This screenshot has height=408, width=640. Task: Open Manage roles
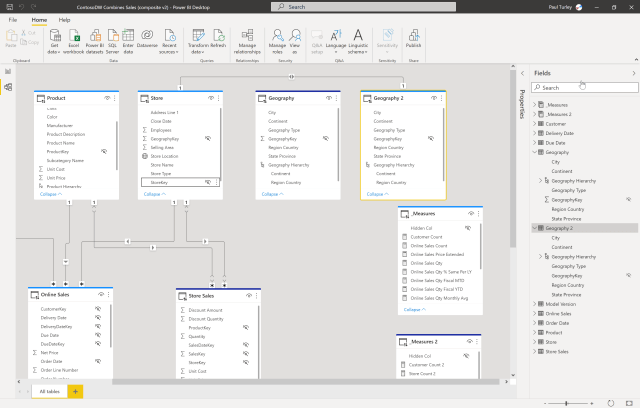pos(277,41)
